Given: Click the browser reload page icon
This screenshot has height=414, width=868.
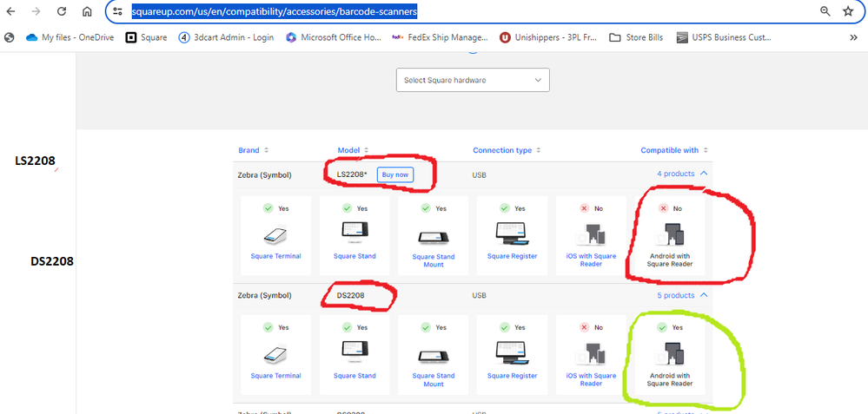Looking at the screenshot, I should [x=62, y=11].
